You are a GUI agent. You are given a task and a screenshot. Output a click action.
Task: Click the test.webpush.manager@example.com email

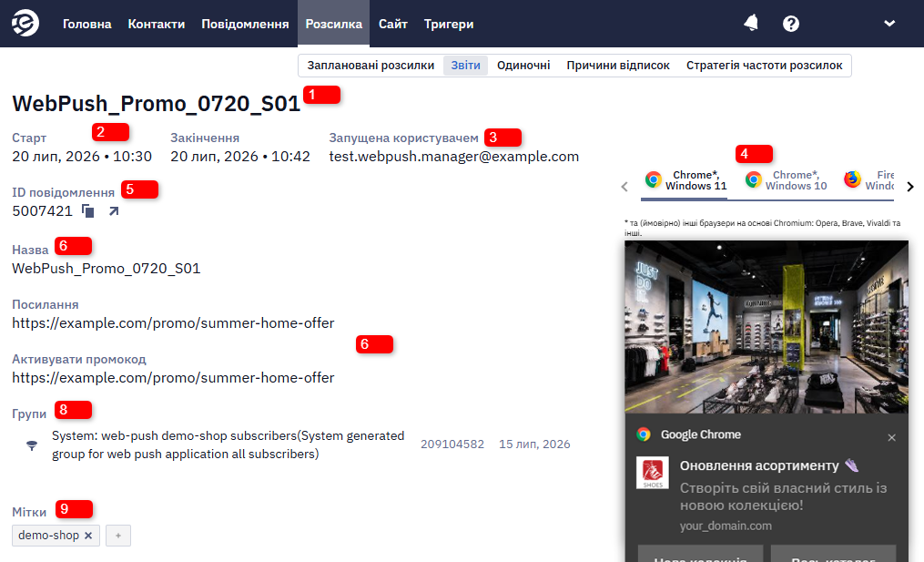[453, 157]
